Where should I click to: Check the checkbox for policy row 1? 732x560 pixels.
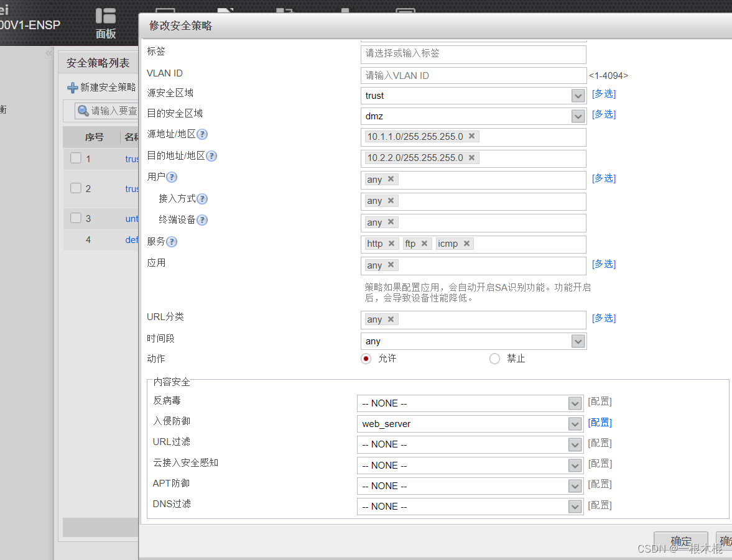pos(76,158)
